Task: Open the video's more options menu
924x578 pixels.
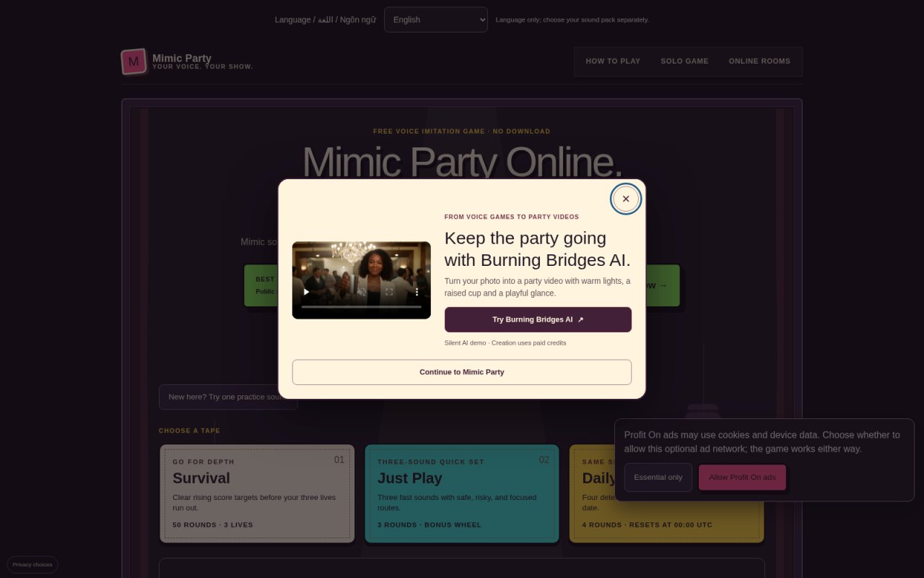Action: 417,292
